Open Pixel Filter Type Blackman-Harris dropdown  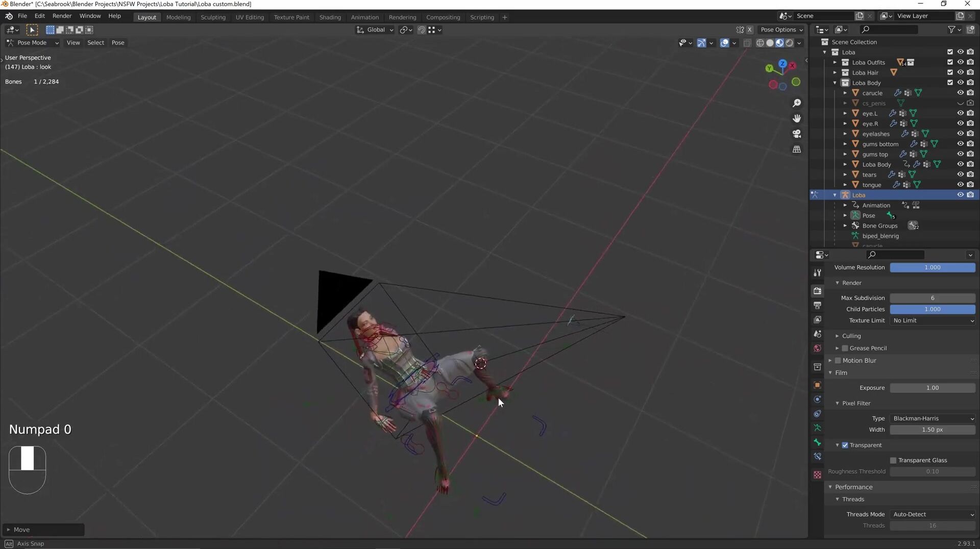pos(933,418)
